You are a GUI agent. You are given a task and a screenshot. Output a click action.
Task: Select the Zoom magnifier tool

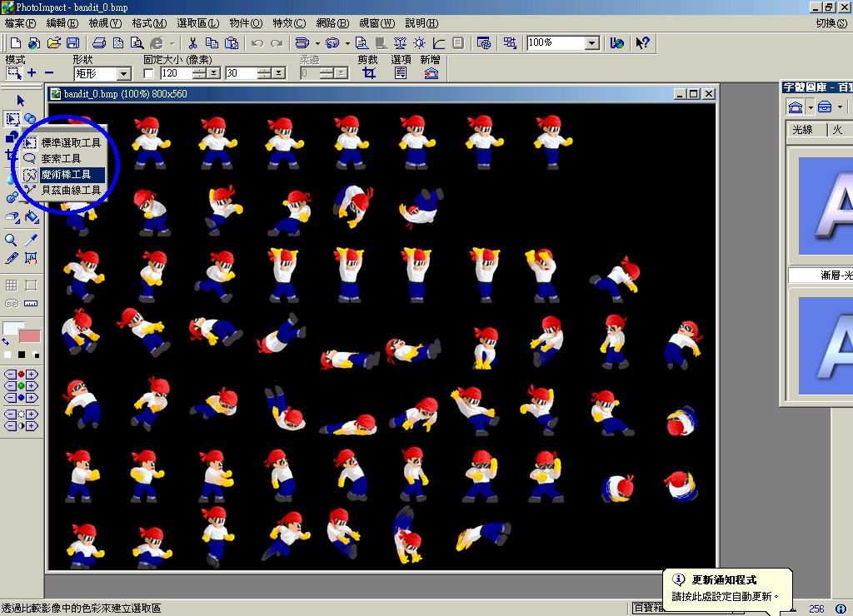[11, 240]
